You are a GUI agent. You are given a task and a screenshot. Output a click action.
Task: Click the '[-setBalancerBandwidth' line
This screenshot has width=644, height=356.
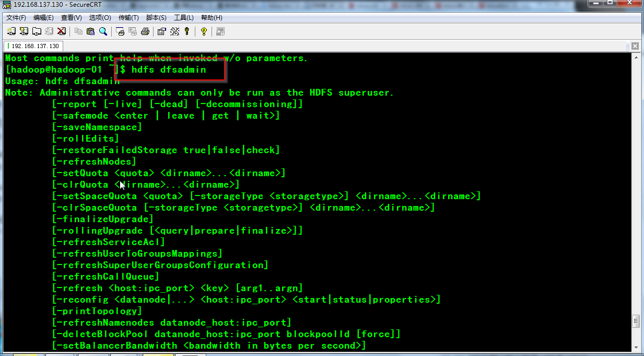209,346
